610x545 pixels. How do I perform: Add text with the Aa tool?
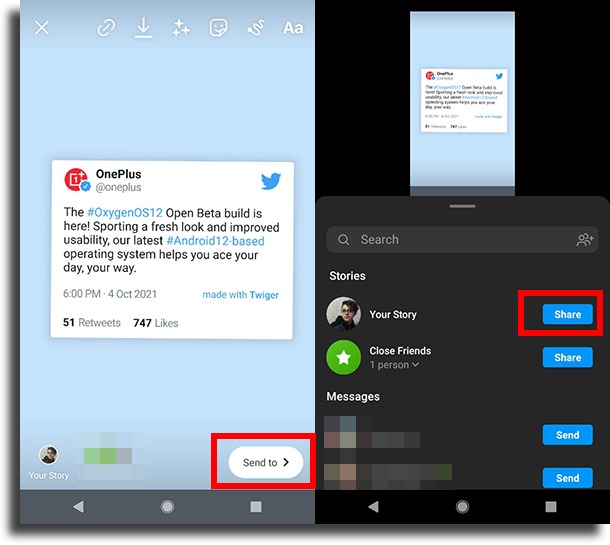[293, 28]
